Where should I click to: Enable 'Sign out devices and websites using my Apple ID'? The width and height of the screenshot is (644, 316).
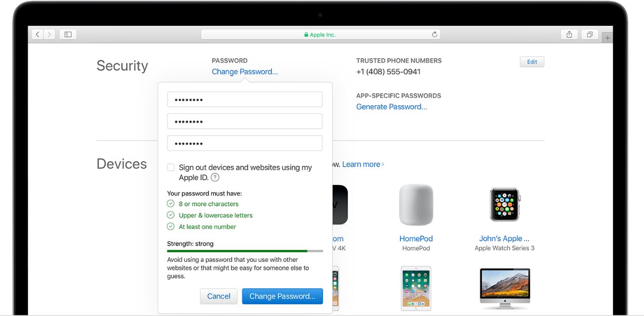click(171, 167)
